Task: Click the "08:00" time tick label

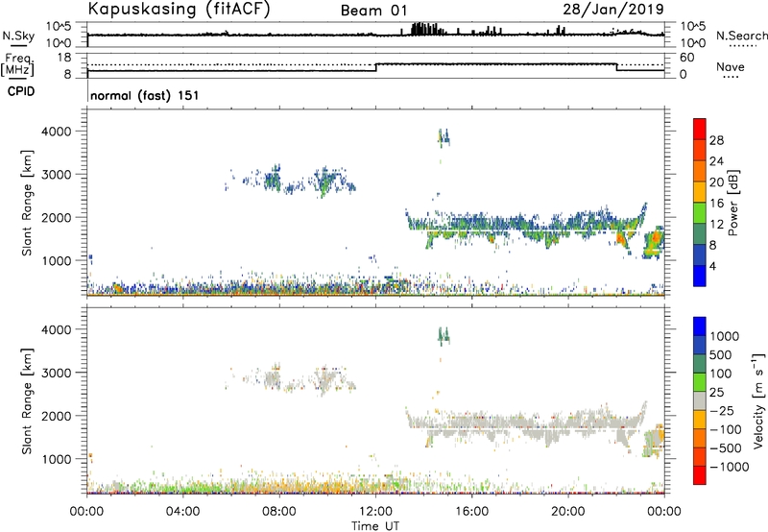Action: pos(278,512)
